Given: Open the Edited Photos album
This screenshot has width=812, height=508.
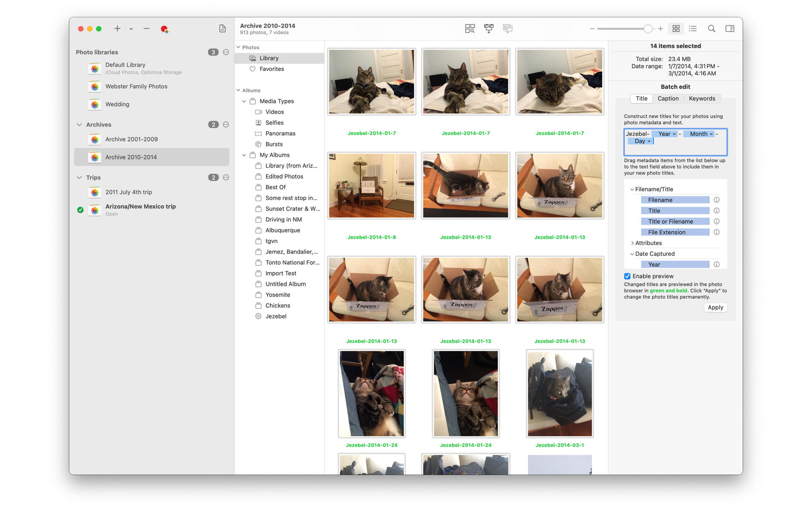Looking at the screenshot, I should pos(280,177).
